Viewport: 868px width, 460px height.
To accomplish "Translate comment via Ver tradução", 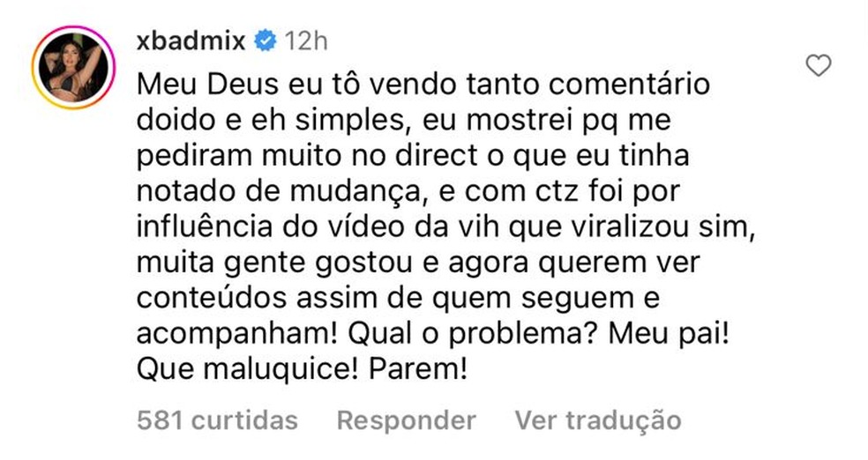I will 598,420.
